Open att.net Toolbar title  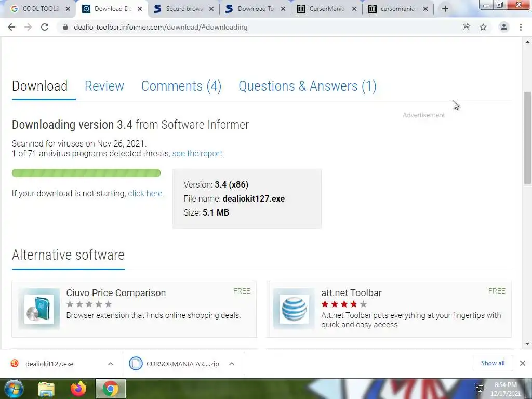pyautogui.click(x=352, y=293)
